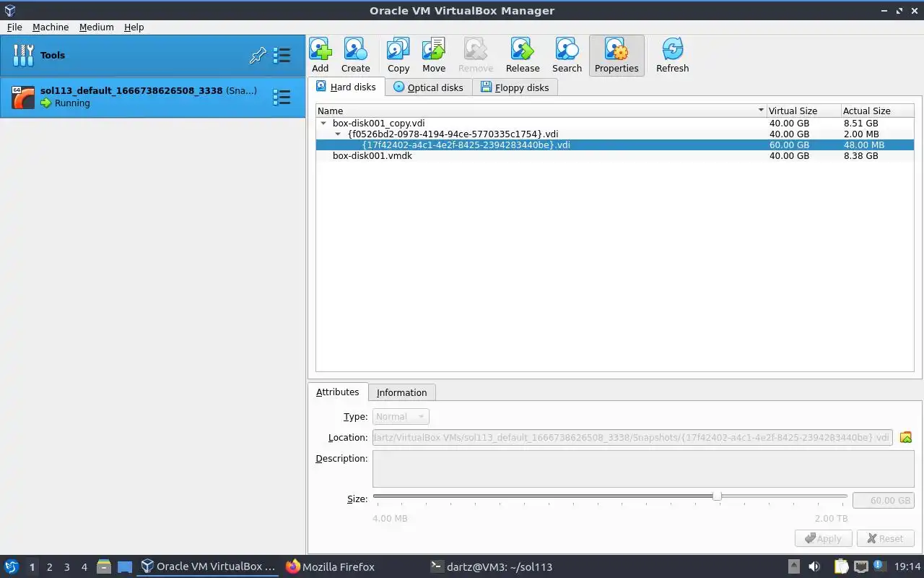Switch to the Optical disks tab

point(428,87)
